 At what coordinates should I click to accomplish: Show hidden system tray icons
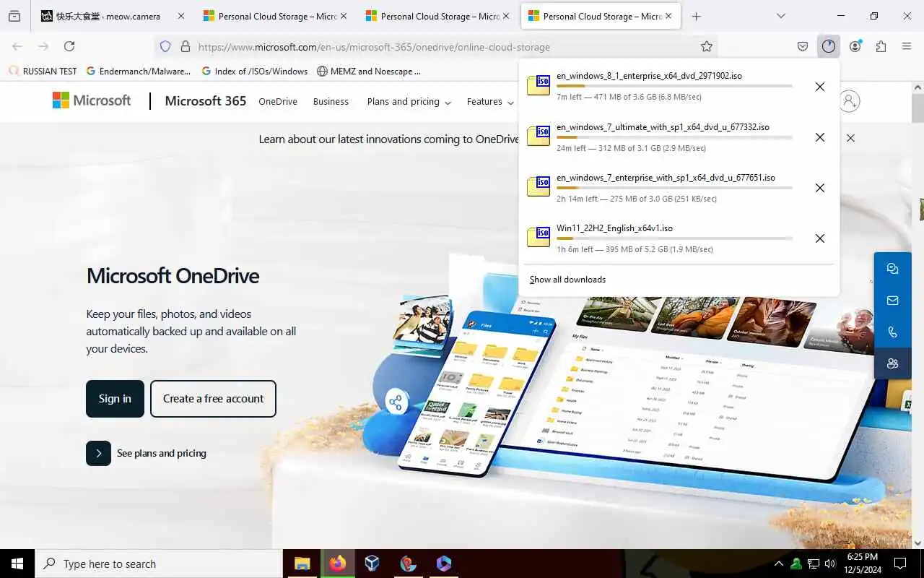coord(778,564)
